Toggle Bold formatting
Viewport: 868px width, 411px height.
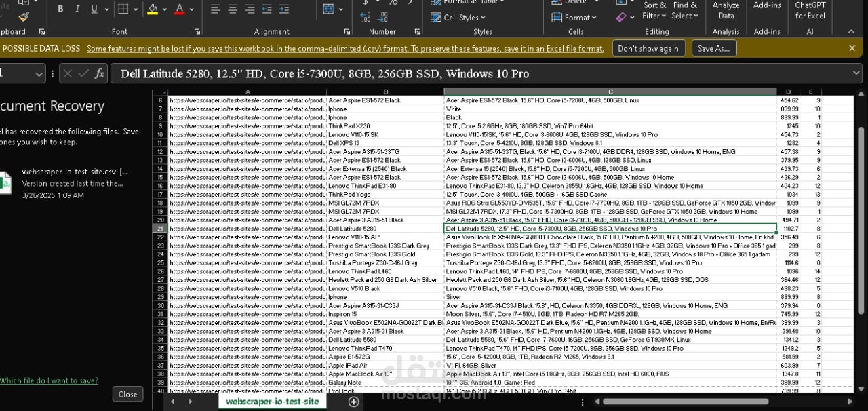[60, 9]
